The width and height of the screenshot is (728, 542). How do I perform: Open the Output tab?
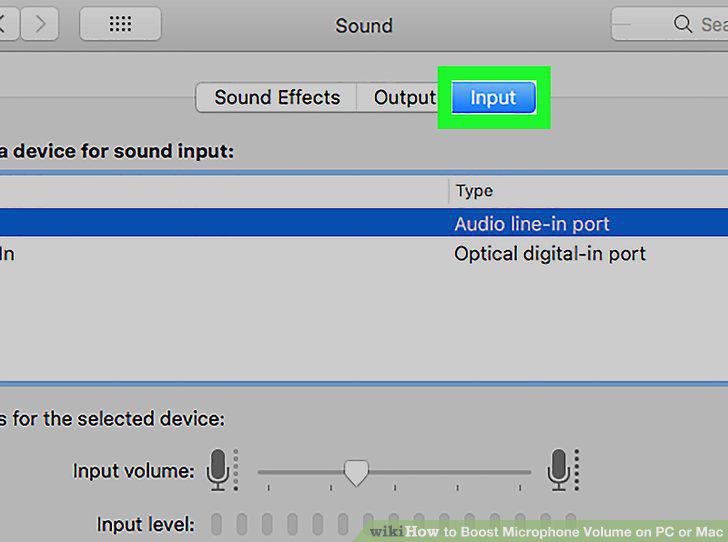tap(404, 98)
